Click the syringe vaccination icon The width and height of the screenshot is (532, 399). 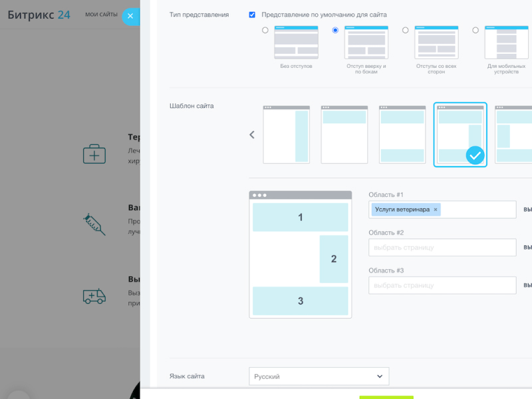coord(94,224)
